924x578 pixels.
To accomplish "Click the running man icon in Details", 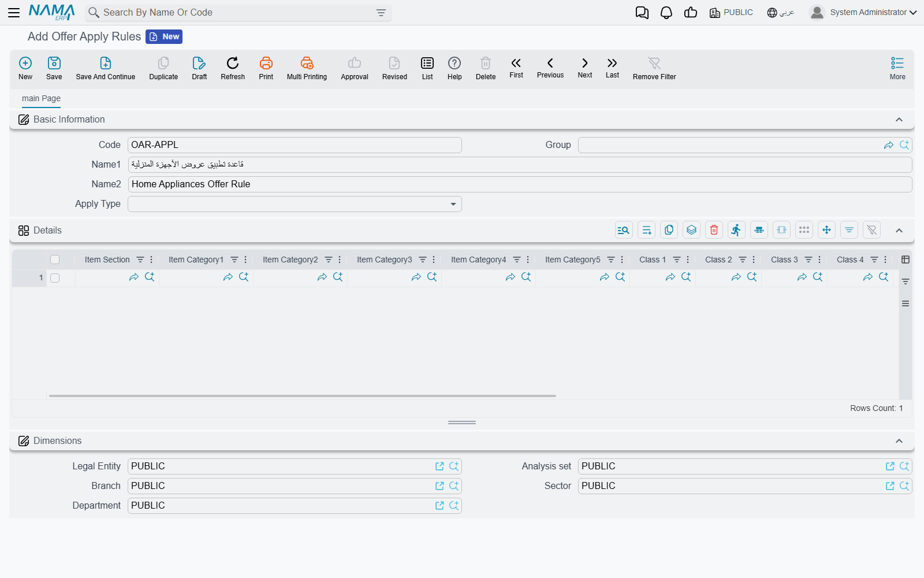I will [x=736, y=230].
